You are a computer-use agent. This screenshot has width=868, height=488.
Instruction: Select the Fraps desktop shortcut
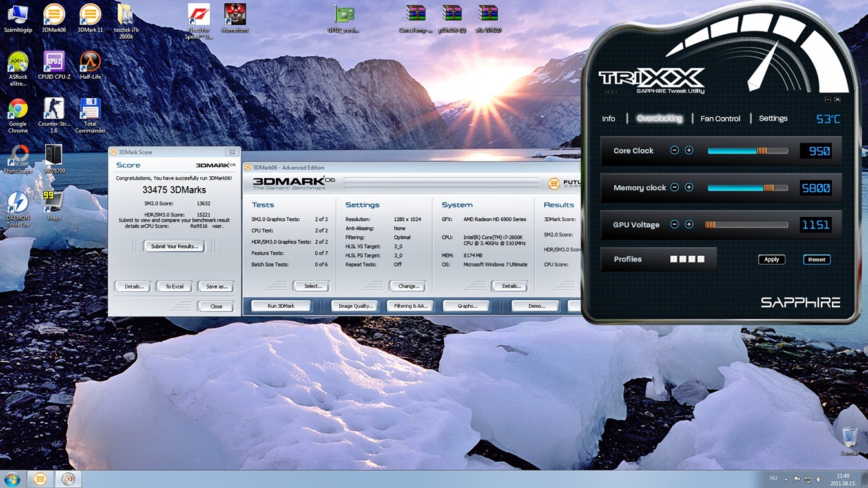pyautogui.click(x=54, y=207)
